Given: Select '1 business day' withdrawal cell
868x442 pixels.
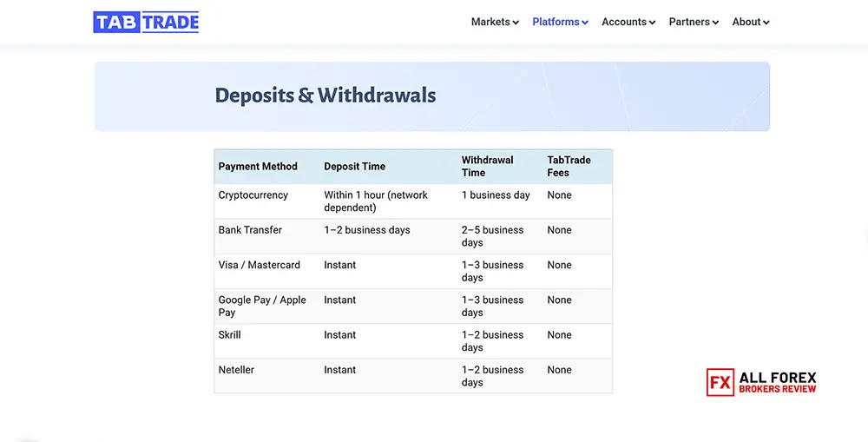Looking at the screenshot, I should pyautogui.click(x=496, y=195).
